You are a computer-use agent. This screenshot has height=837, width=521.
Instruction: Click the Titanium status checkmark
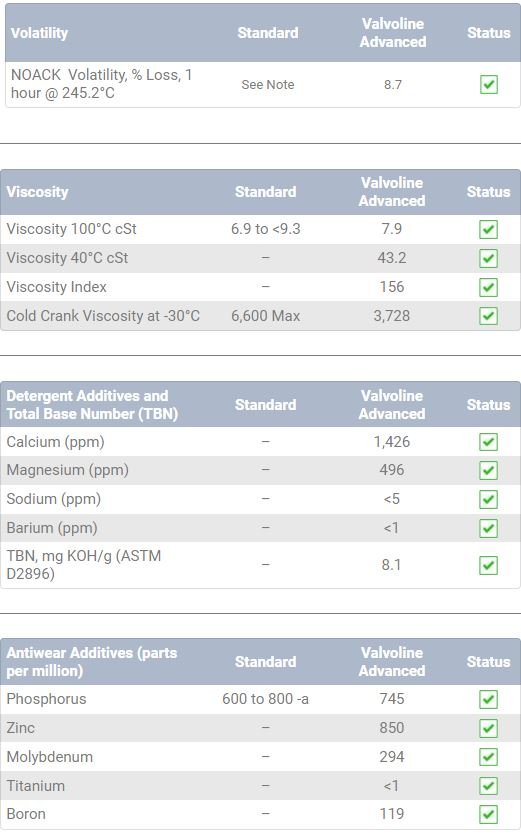click(x=488, y=786)
